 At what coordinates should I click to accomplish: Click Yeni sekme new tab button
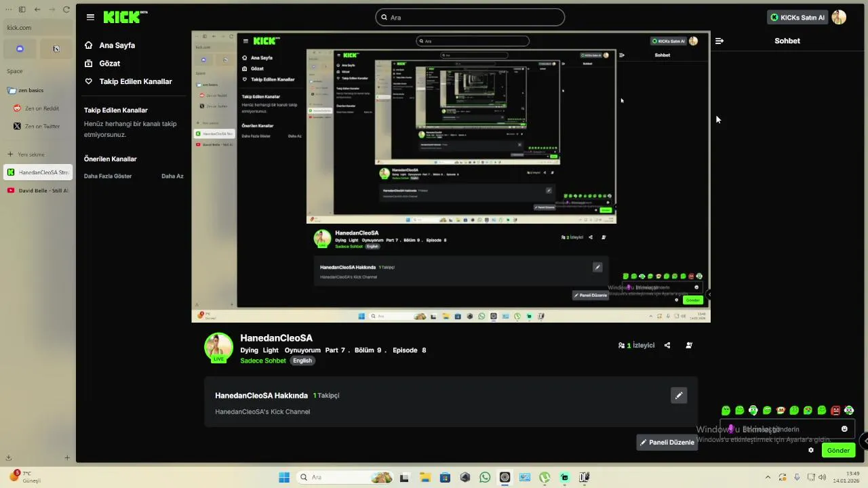(26, 155)
